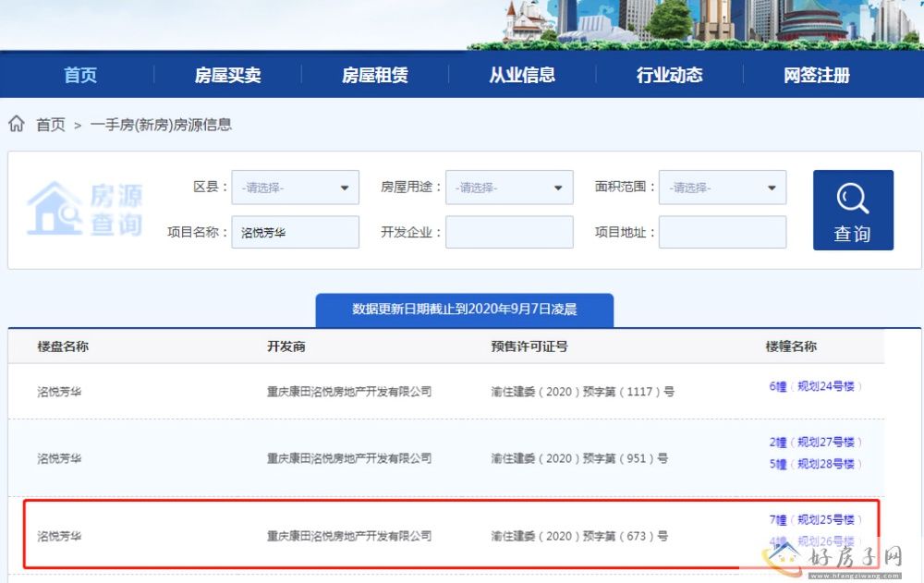Open the 房屋买卖 menu item
924x583 pixels.
click(227, 76)
